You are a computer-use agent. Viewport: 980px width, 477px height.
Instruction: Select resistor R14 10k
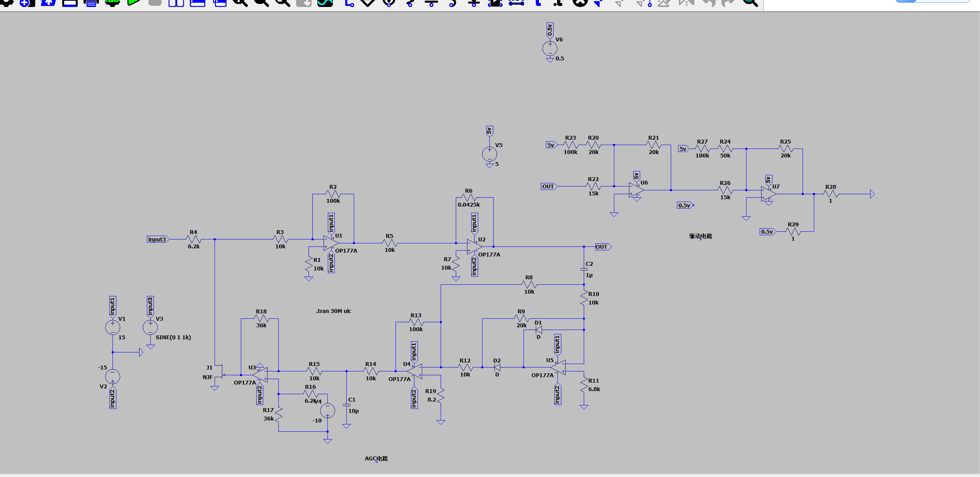tap(371, 371)
